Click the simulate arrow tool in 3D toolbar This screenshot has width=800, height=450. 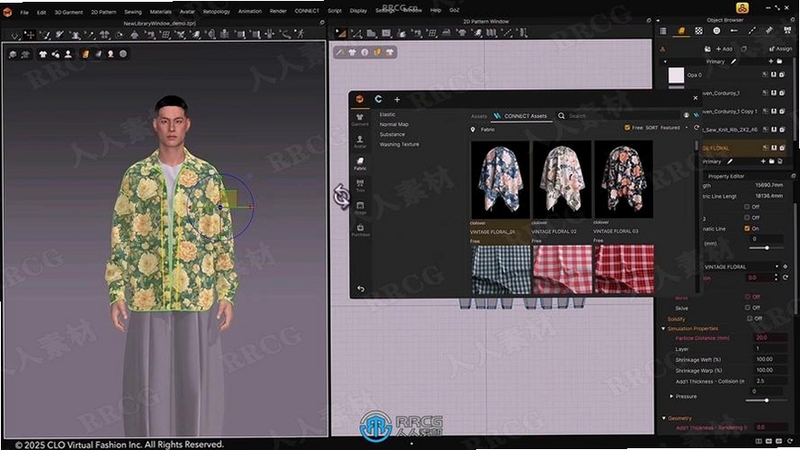coord(15,35)
